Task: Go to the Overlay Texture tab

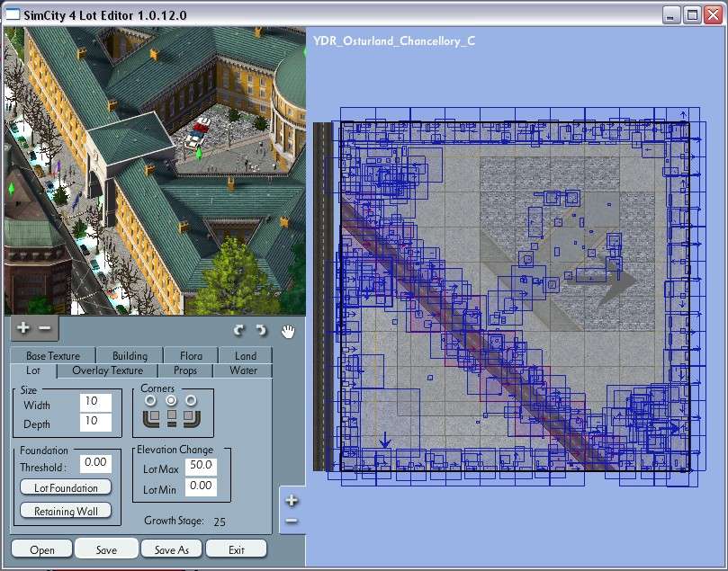Action: 107,370
